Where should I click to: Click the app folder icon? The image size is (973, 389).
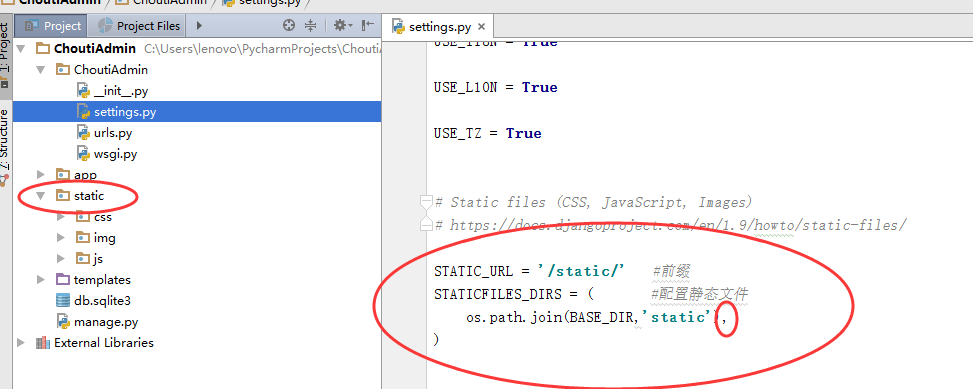[x=63, y=174]
